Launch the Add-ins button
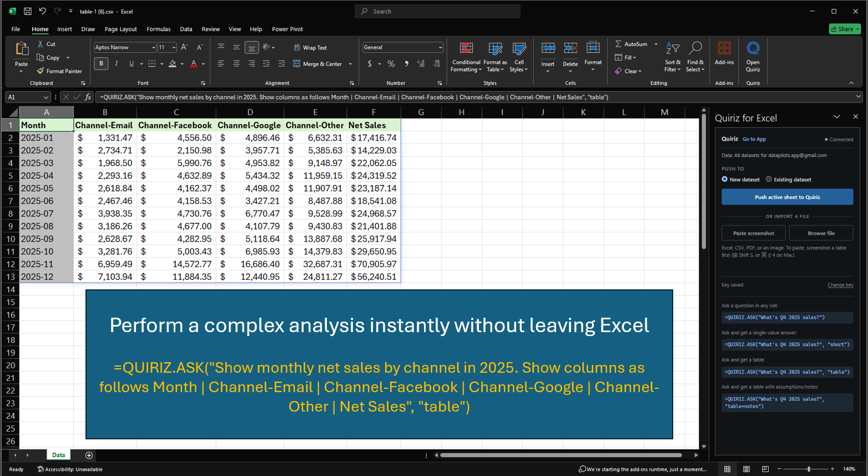 724,53
